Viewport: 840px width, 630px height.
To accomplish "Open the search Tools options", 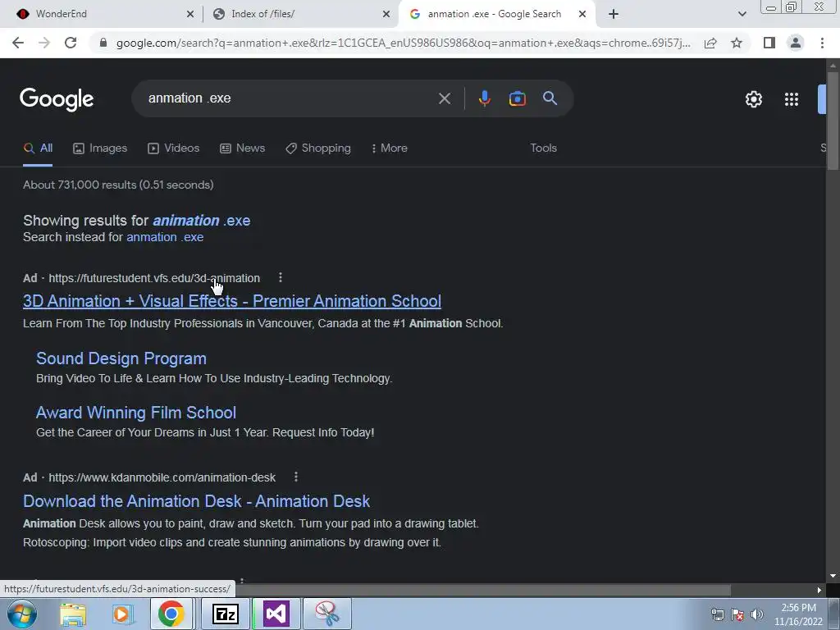I will pyautogui.click(x=543, y=148).
